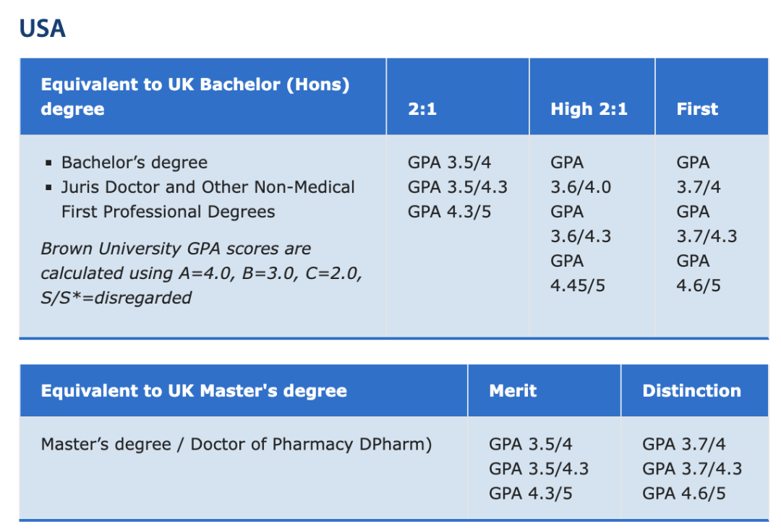Click the 2:1 column header
Image resolution: width=781 pixels, height=532 pixels.
tap(422, 109)
